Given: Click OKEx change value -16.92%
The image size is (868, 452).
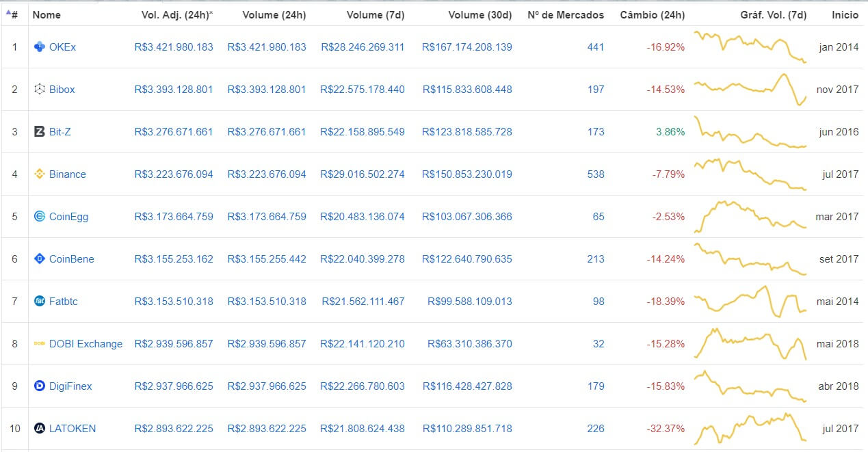Looking at the screenshot, I should 666,46.
